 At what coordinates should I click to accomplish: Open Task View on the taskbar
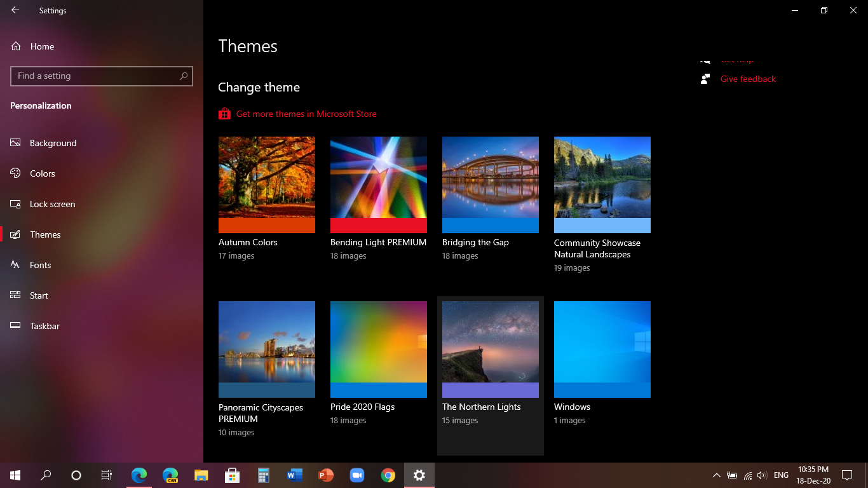tap(107, 475)
